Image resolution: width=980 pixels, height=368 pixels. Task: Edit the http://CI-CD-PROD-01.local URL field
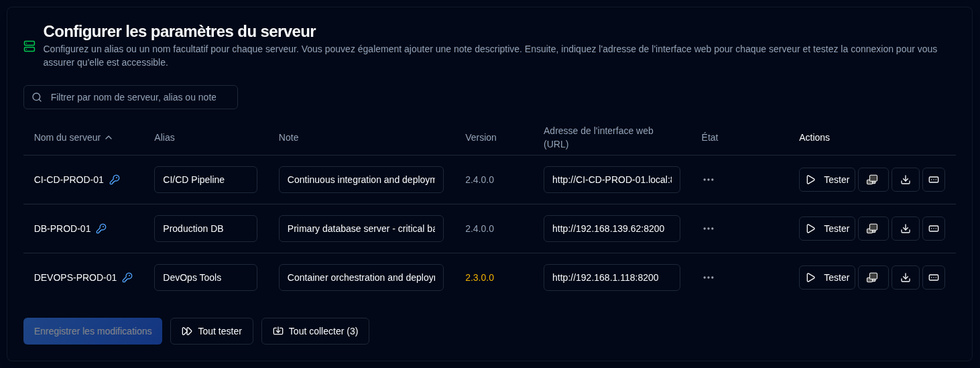coord(612,180)
